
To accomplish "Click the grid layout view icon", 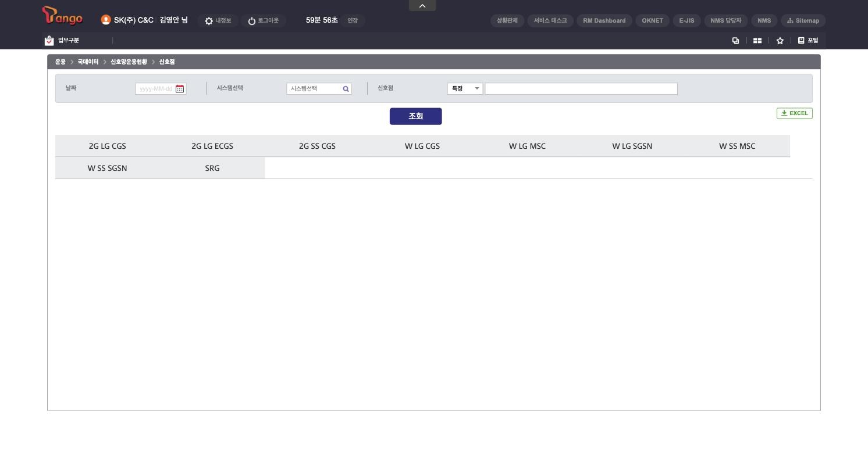I will tap(757, 41).
